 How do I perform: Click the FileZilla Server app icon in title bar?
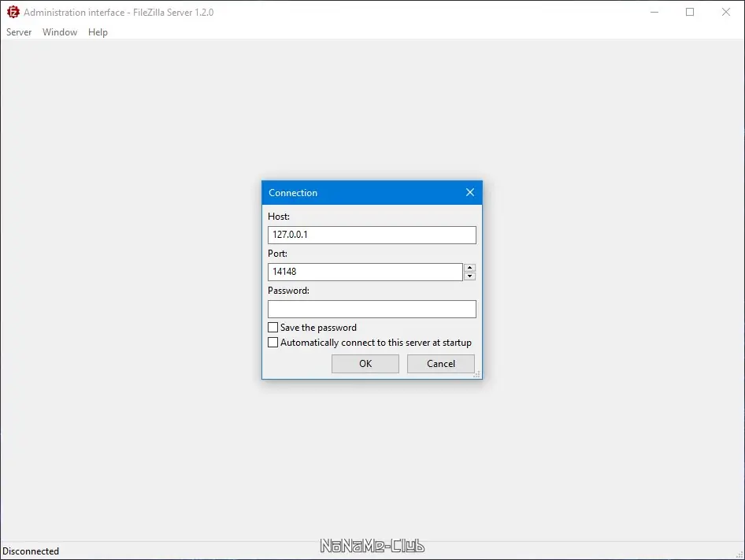[x=13, y=12]
